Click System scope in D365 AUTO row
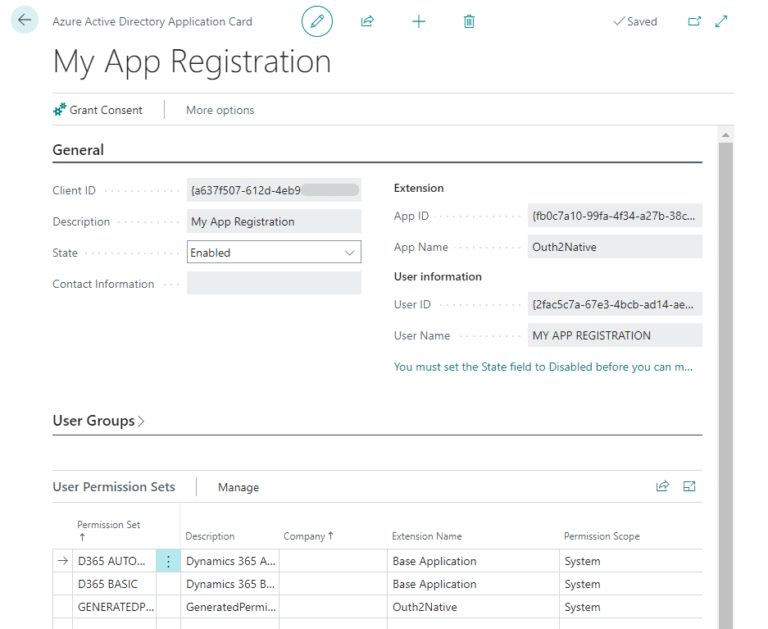This screenshot has width=768, height=629. (x=631, y=561)
